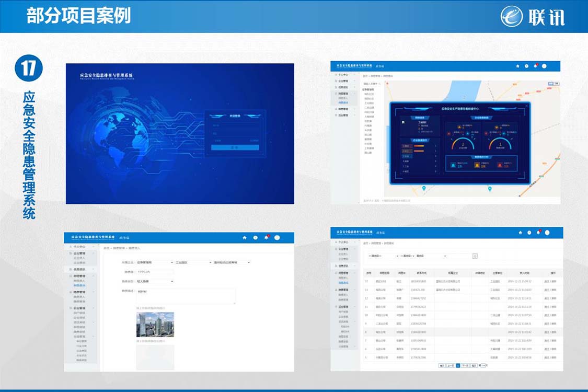Click the orange alarm icon in the popup's bottom panel
The width and height of the screenshot is (588, 392).
(x=477, y=165)
